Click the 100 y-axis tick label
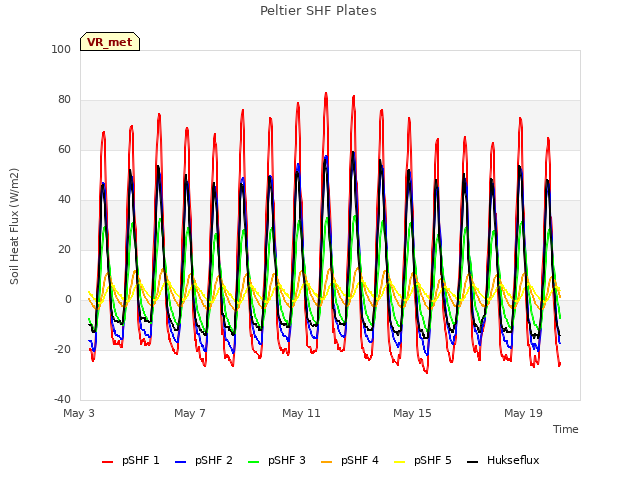 tap(61, 49)
